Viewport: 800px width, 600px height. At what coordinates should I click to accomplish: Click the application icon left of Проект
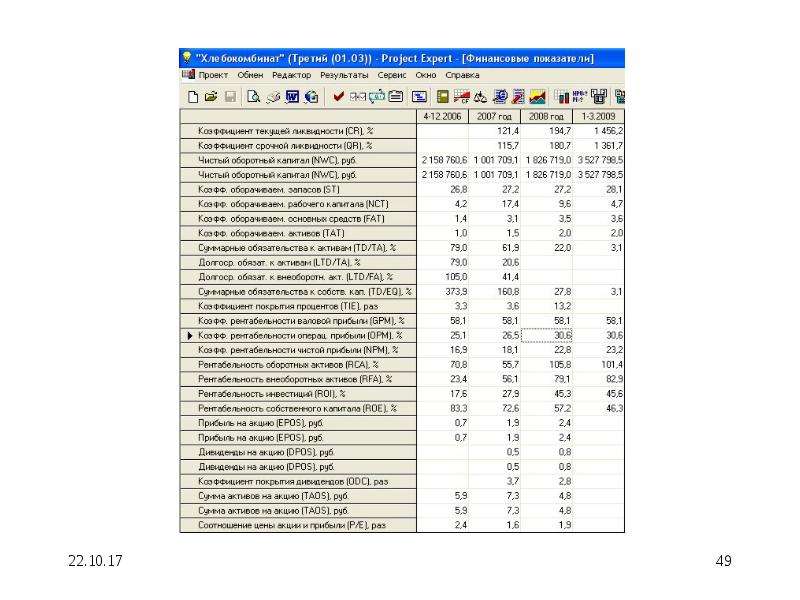coord(188,74)
